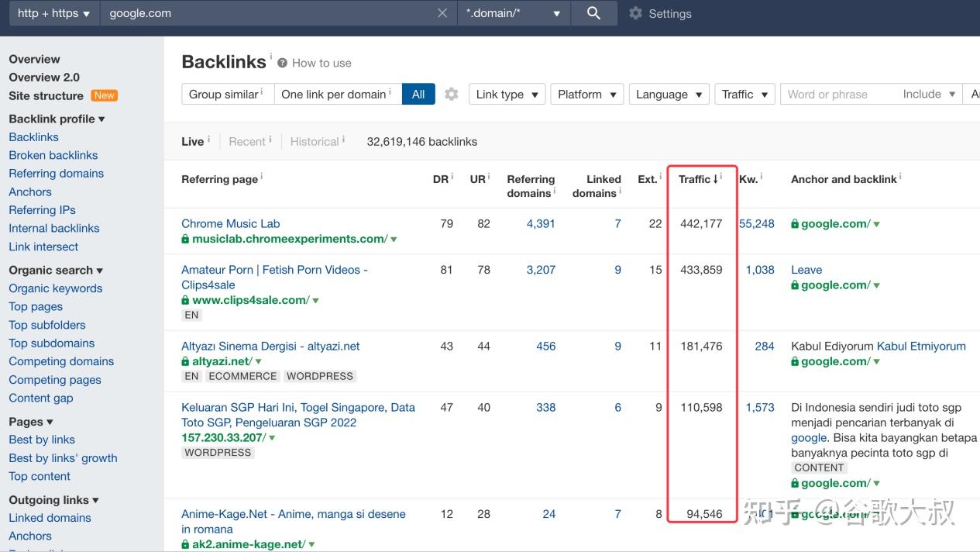
Task: Open Settings via the gear icon
Action: coord(636,13)
